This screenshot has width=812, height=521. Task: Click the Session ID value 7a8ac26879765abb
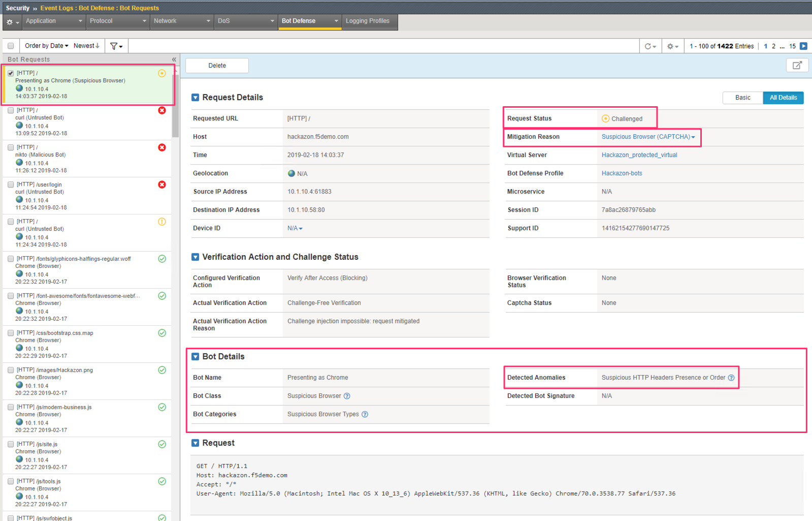click(x=628, y=210)
